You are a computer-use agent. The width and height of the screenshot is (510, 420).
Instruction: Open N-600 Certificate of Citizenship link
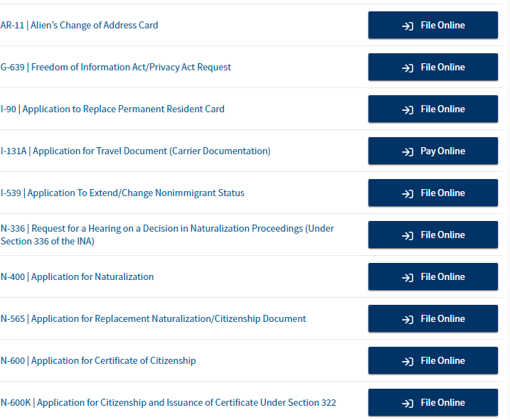point(98,361)
